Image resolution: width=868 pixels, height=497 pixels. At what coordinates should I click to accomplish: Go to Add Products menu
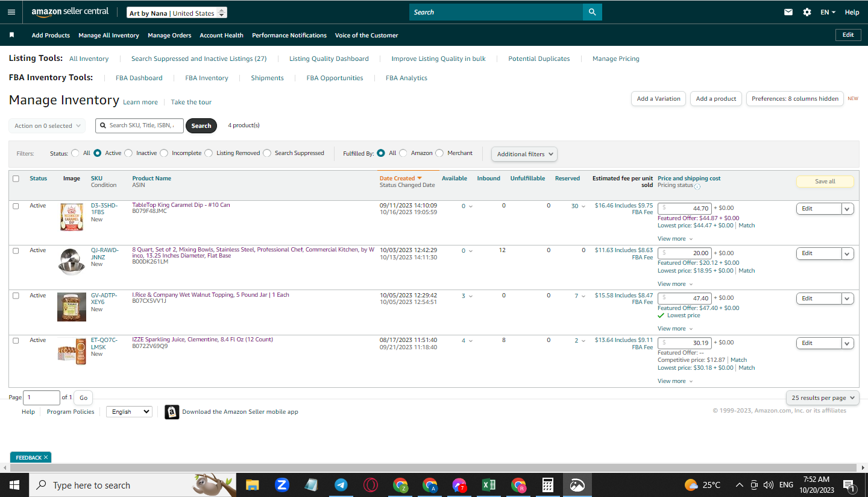coord(51,36)
